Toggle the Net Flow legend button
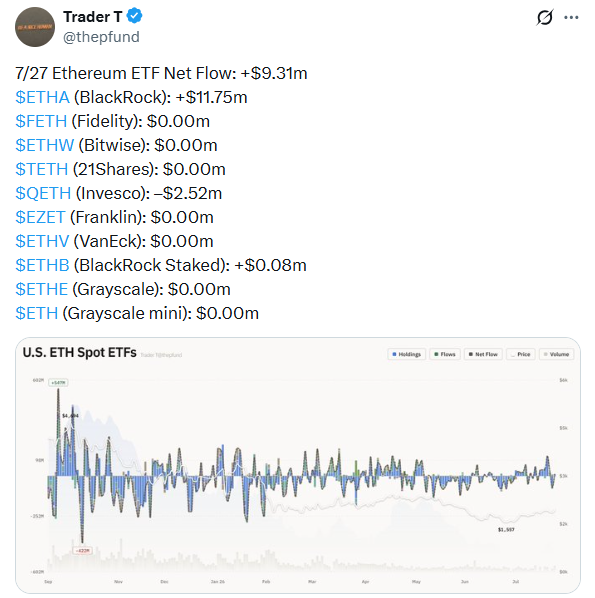 pos(483,354)
